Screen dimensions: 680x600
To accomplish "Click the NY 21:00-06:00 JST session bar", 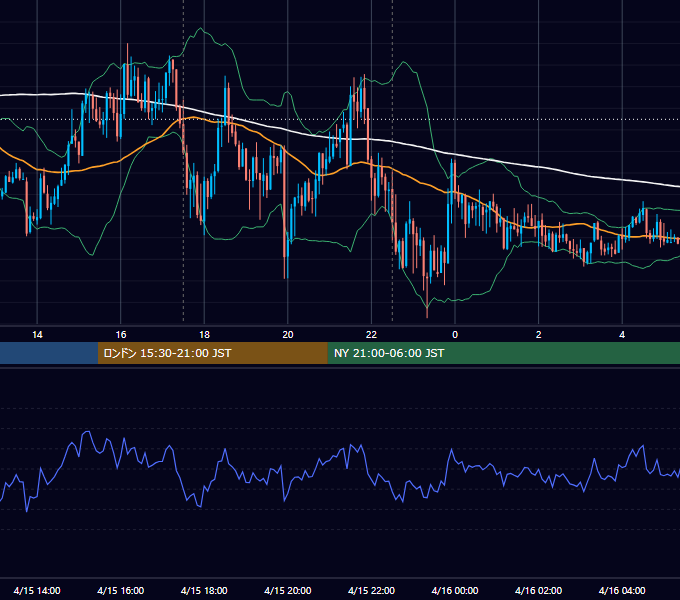I will (503, 353).
